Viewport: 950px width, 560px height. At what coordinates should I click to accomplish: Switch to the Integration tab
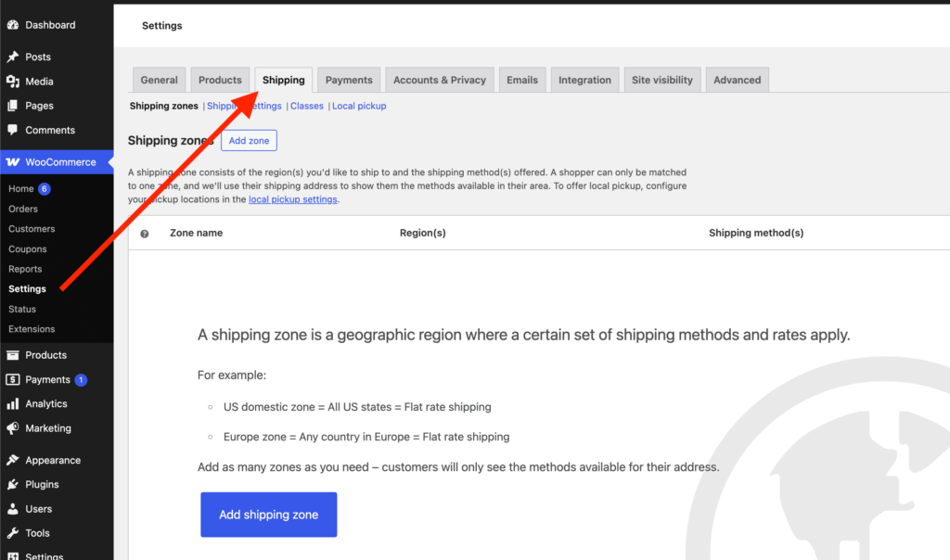584,80
